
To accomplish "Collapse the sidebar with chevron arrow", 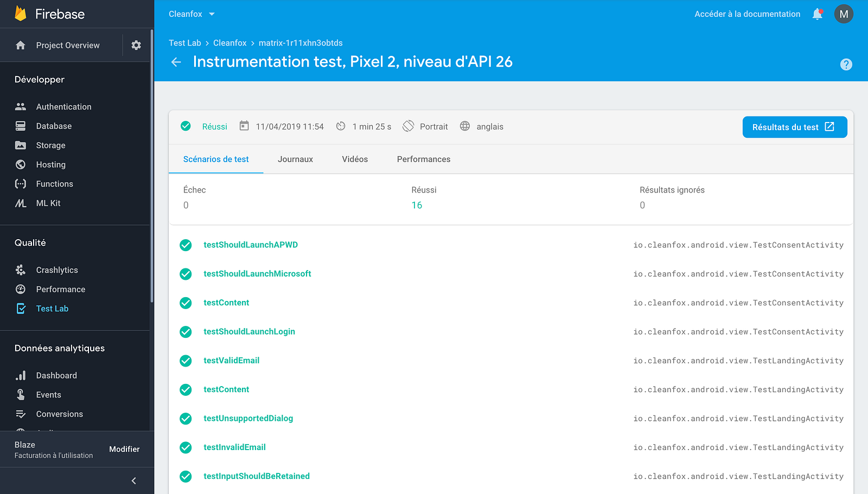I will click(134, 481).
